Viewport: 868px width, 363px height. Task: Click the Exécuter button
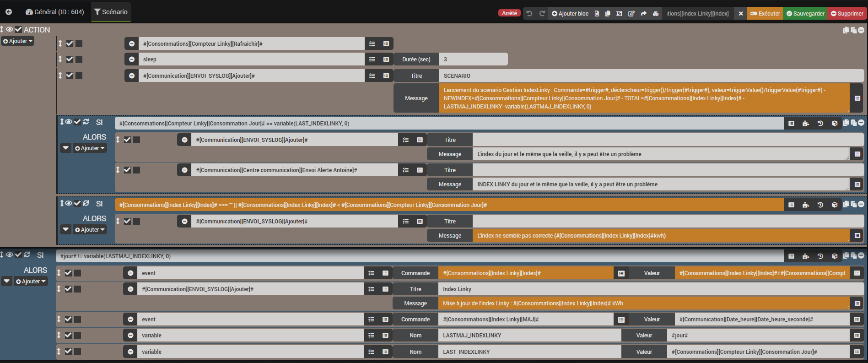tap(765, 14)
